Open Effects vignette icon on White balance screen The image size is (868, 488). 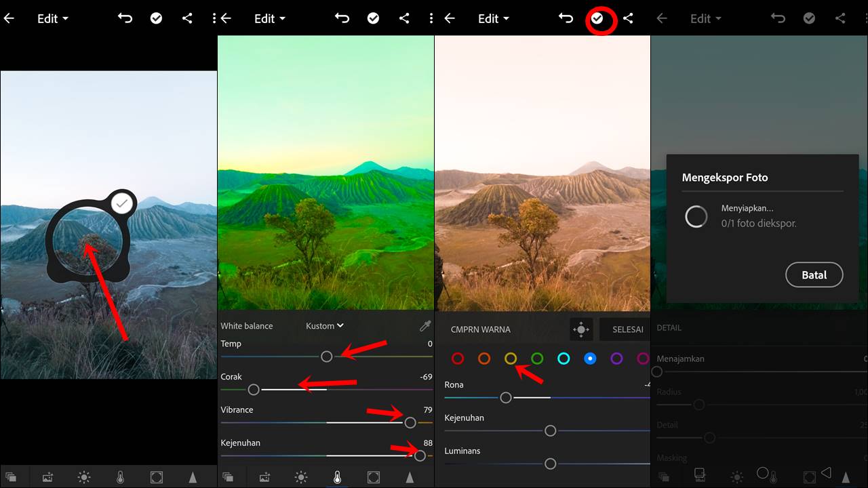pos(374,477)
